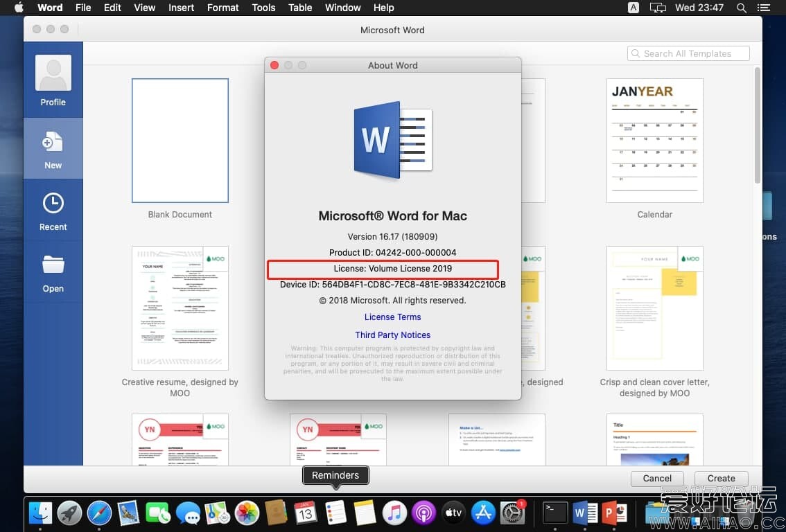Open the Insert menu
786x532 pixels.
point(181,8)
